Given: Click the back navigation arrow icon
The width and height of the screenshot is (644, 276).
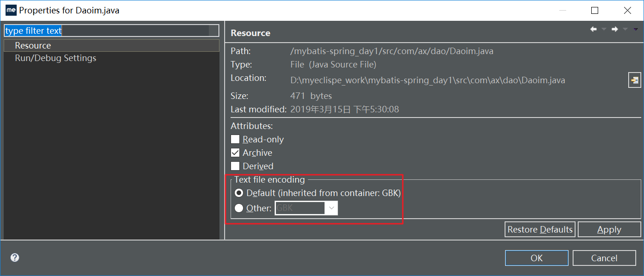Looking at the screenshot, I should 593,29.
